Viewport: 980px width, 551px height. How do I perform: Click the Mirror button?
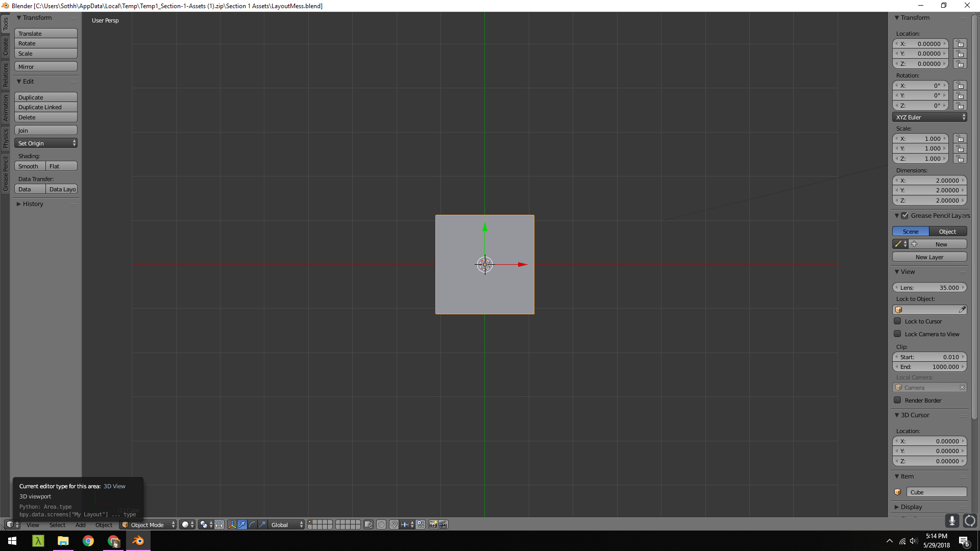point(46,67)
